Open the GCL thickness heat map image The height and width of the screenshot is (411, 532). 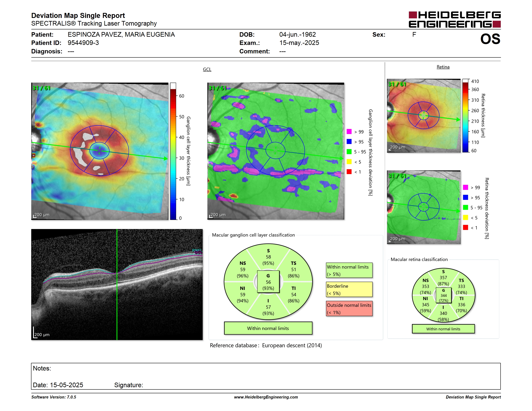pyautogui.click(x=100, y=151)
